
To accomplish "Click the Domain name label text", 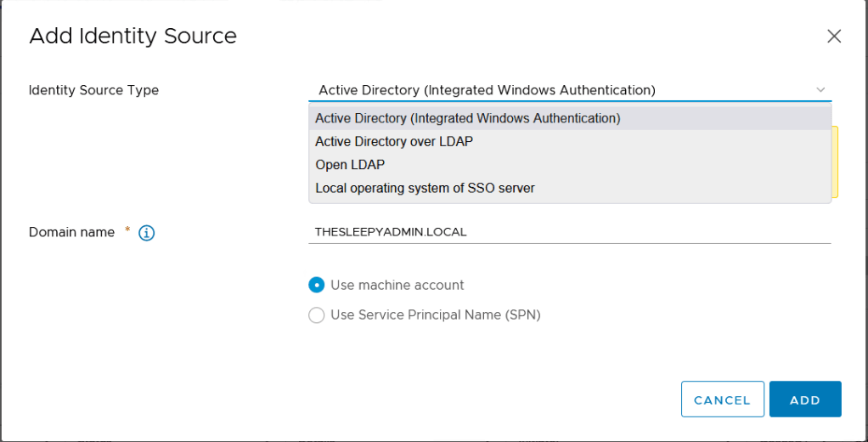I will (x=71, y=232).
